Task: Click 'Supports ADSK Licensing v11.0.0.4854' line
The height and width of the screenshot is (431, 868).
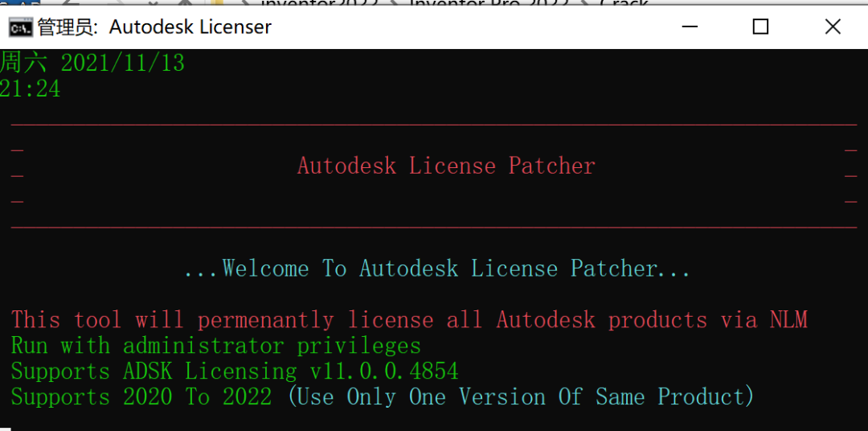Action: [235, 371]
